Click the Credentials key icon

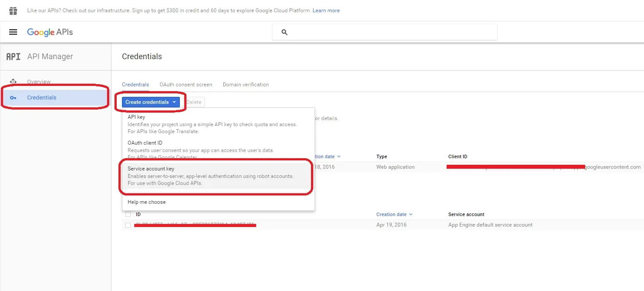point(13,98)
